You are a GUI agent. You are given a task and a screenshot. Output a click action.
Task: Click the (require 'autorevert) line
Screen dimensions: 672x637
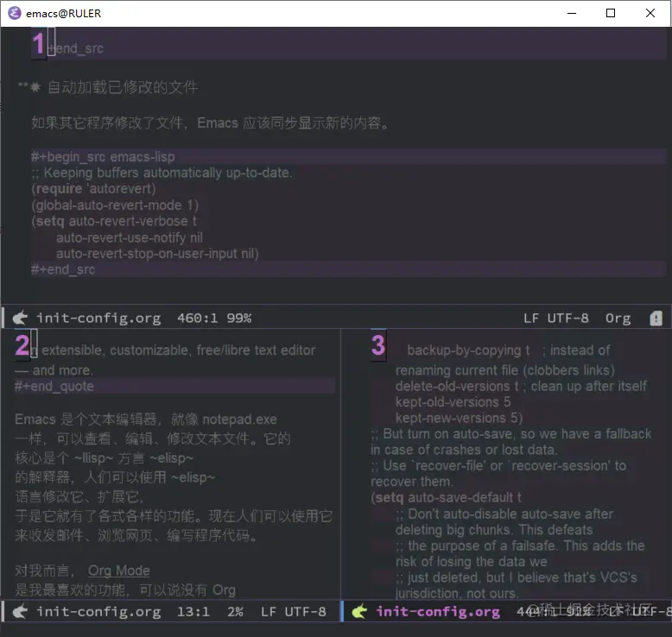(x=93, y=189)
